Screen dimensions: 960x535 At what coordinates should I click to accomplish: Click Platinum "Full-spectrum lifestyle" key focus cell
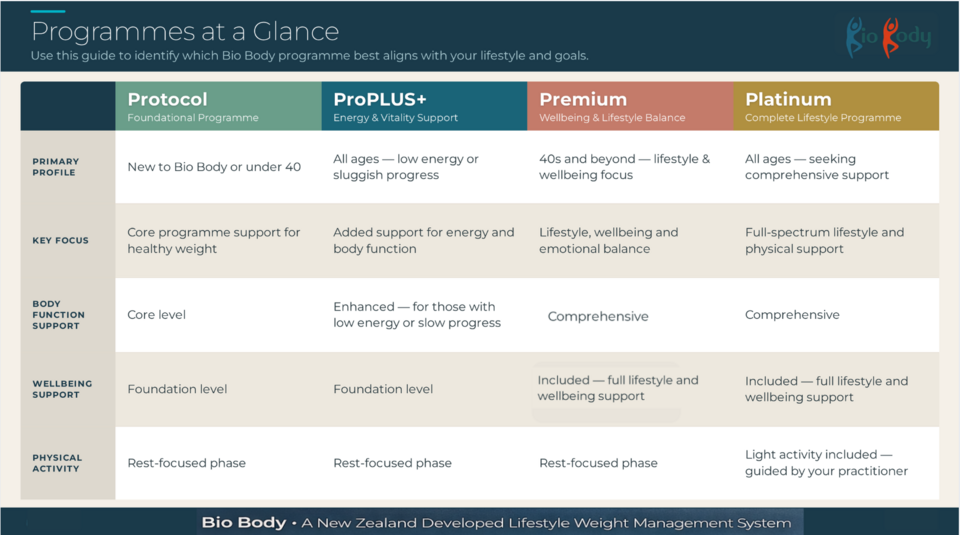tap(824, 241)
